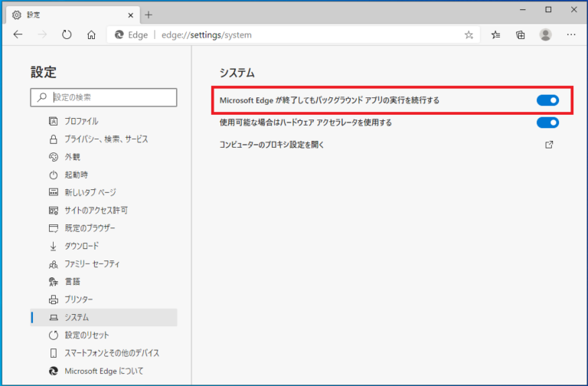Click the address bar URL

tap(207, 35)
